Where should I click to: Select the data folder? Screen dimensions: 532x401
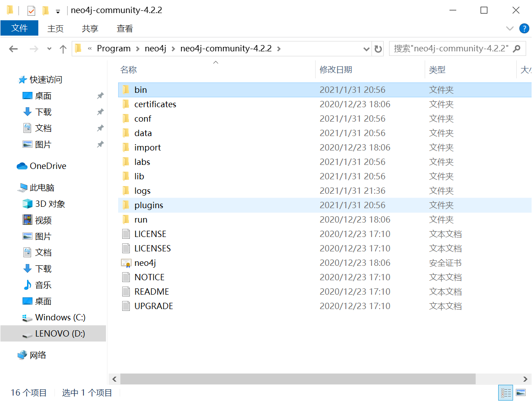(x=324, y=133)
